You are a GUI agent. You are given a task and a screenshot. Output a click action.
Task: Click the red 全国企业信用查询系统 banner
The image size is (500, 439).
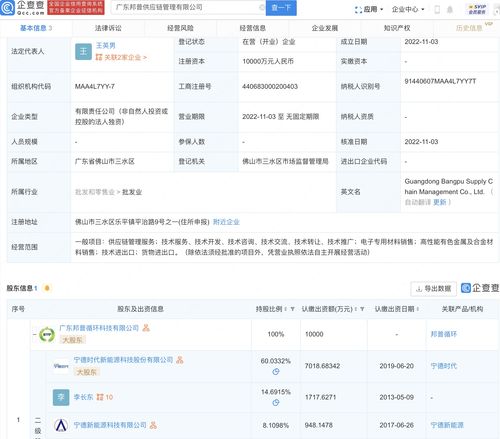(76, 7)
